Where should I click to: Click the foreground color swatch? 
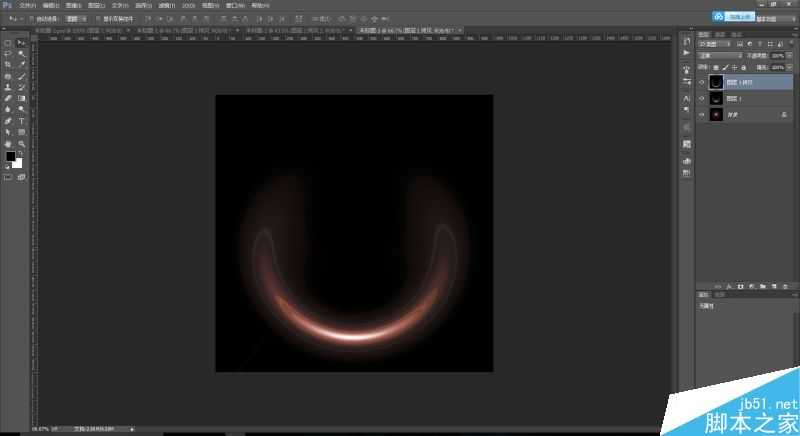(x=11, y=157)
